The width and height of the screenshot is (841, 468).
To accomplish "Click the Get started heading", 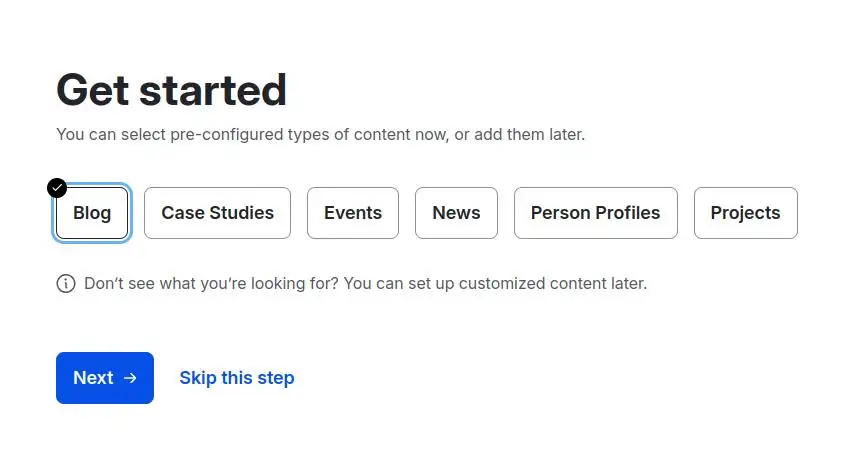I will [x=171, y=90].
